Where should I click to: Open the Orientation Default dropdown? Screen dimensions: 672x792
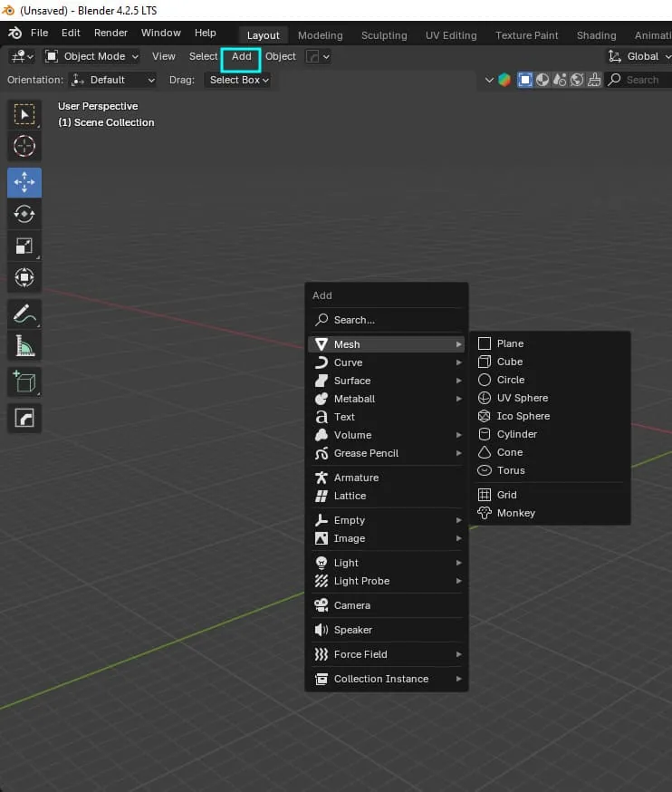112,80
